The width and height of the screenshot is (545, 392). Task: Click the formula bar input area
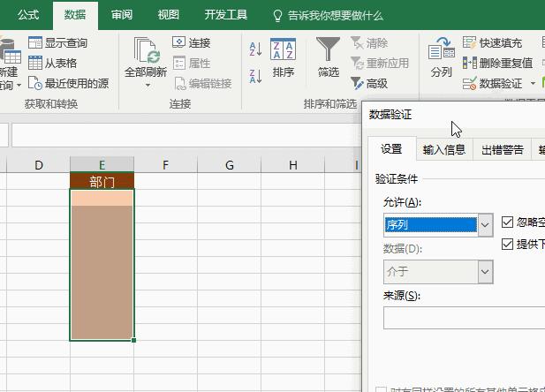pyautogui.click(x=186, y=135)
